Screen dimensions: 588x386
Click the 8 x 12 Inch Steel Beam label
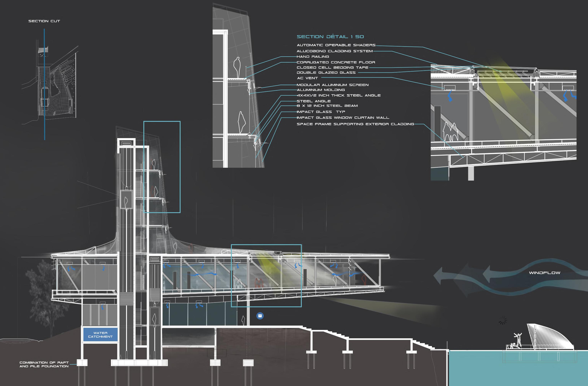pyautogui.click(x=327, y=106)
